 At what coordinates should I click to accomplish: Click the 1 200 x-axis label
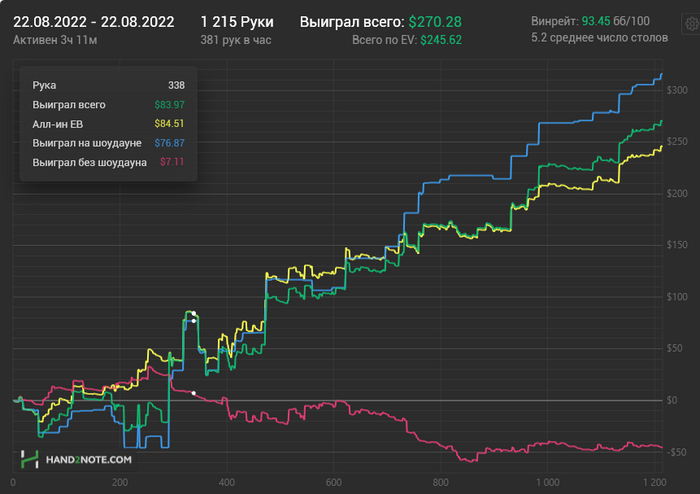(x=654, y=482)
